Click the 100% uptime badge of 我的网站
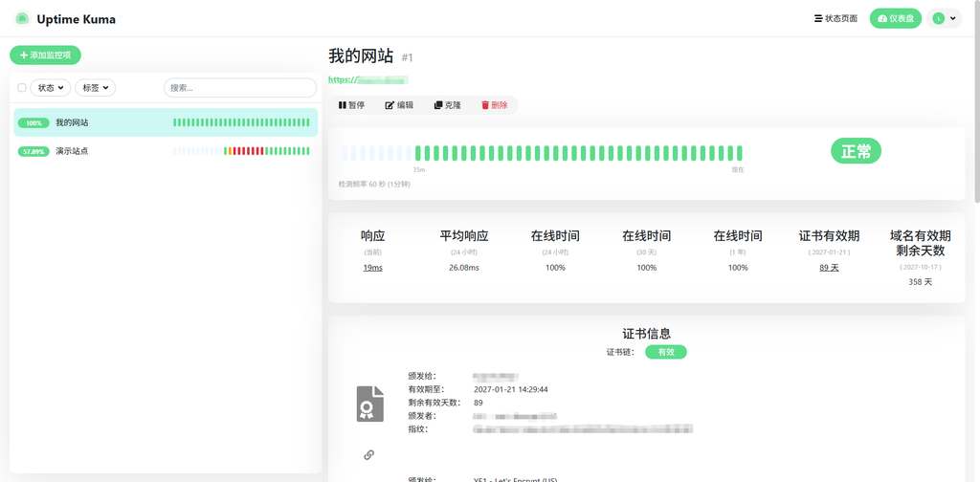The image size is (980, 482). (33, 123)
